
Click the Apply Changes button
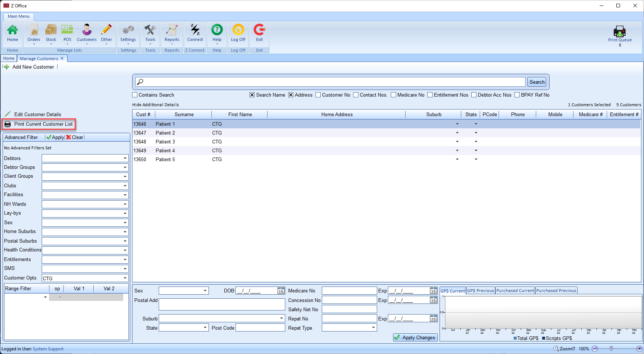coord(415,337)
